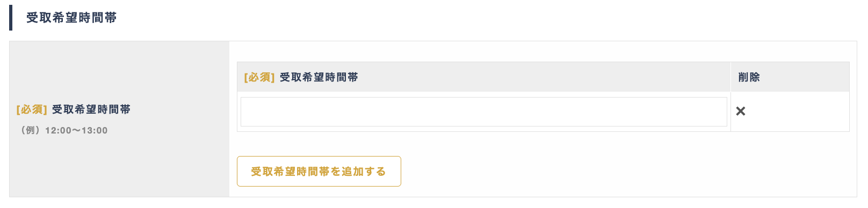Click the section heading 受取希望時間帯

coord(71,18)
